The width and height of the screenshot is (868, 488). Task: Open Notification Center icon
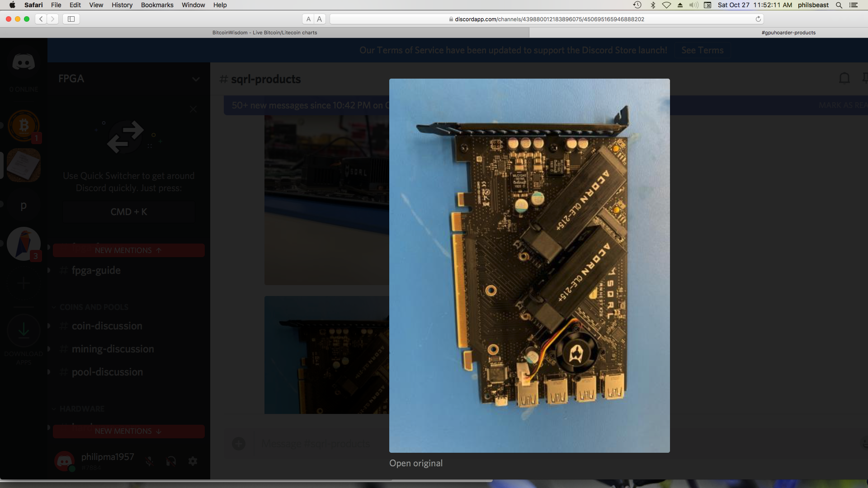click(x=854, y=5)
